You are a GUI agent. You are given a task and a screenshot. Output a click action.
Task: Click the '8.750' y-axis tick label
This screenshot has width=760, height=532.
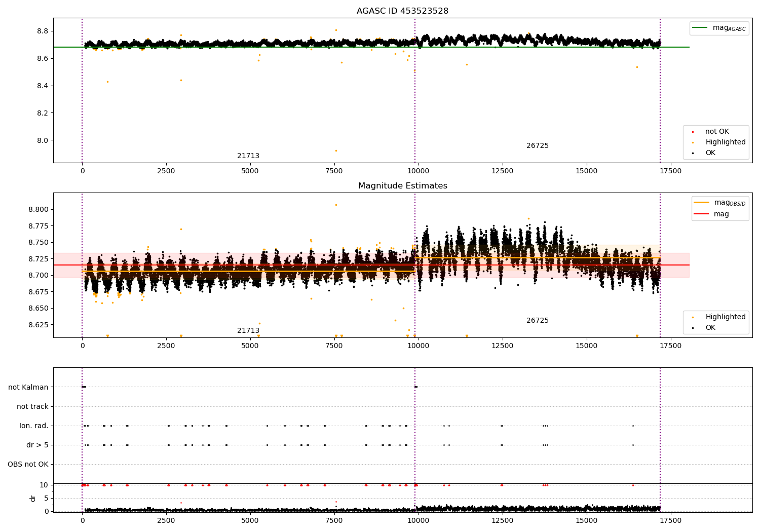tap(39, 243)
